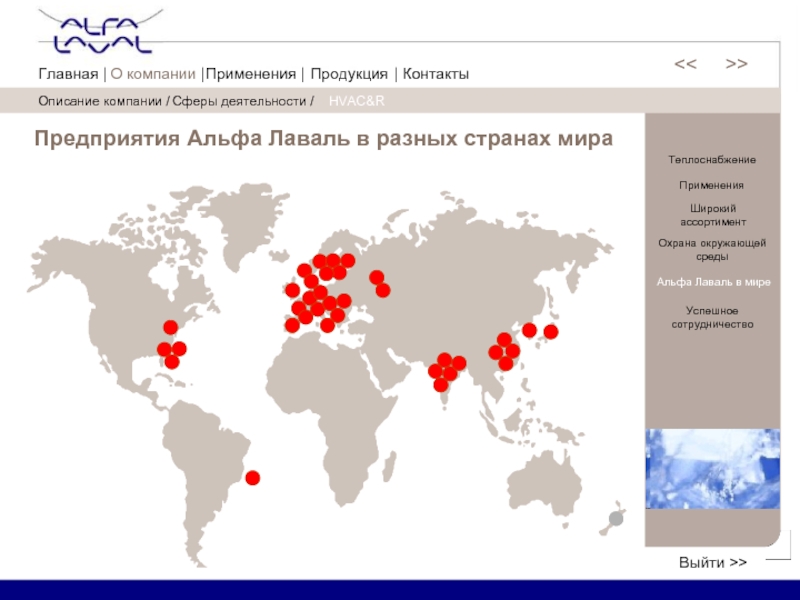Open the Контакты menu item
Image resolution: width=800 pixels, height=600 pixels.
tap(436, 74)
